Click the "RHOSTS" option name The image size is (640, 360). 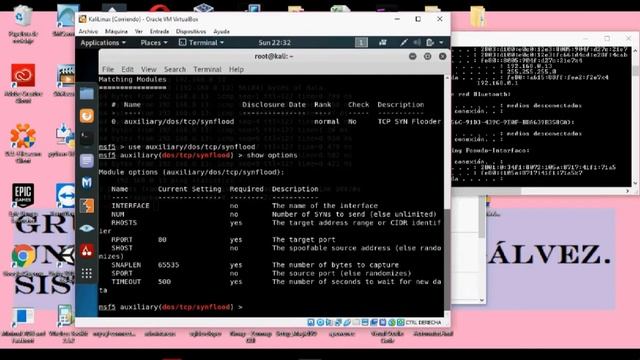tap(124, 223)
